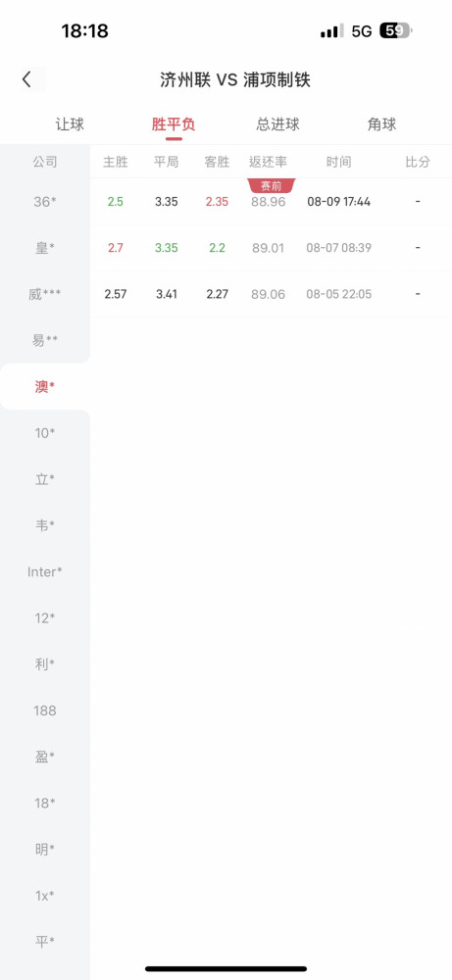Screen dimensions: 452x980
Task: Select the highlighted 澳* company
Action: coord(45,386)
